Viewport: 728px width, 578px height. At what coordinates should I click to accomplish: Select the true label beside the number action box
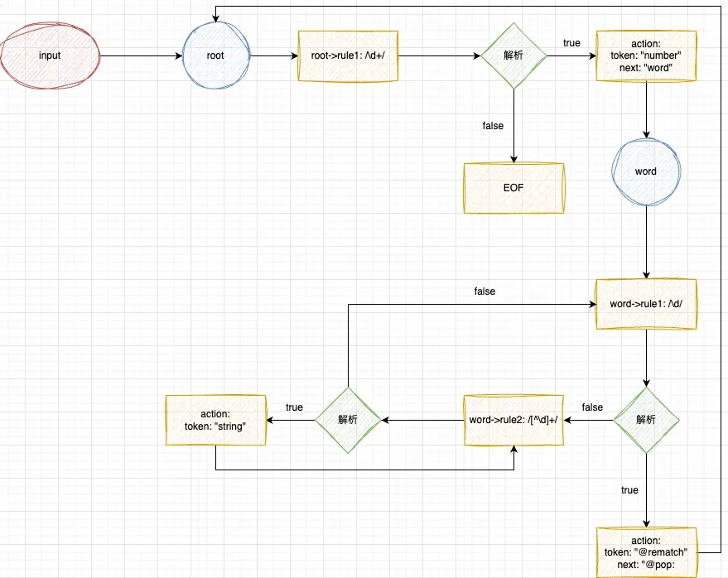point(571,43)
